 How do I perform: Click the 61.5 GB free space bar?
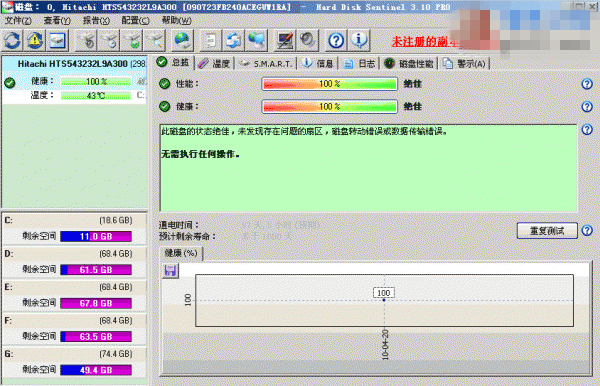pyautogui.click(x=96, y=270)
